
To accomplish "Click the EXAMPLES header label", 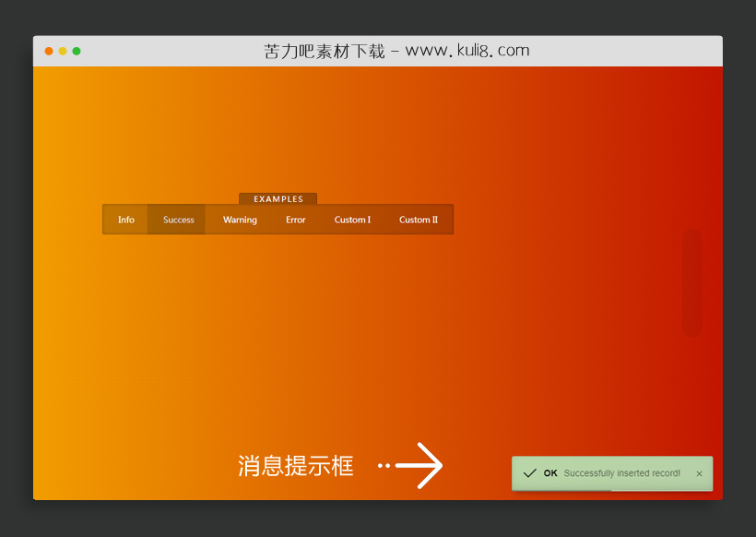I will point(278,198).
